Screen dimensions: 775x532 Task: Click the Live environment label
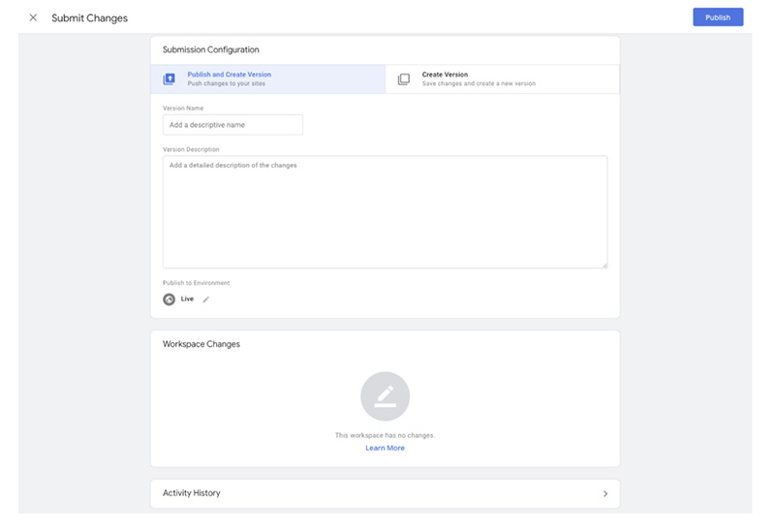click(x=187, y=298)
